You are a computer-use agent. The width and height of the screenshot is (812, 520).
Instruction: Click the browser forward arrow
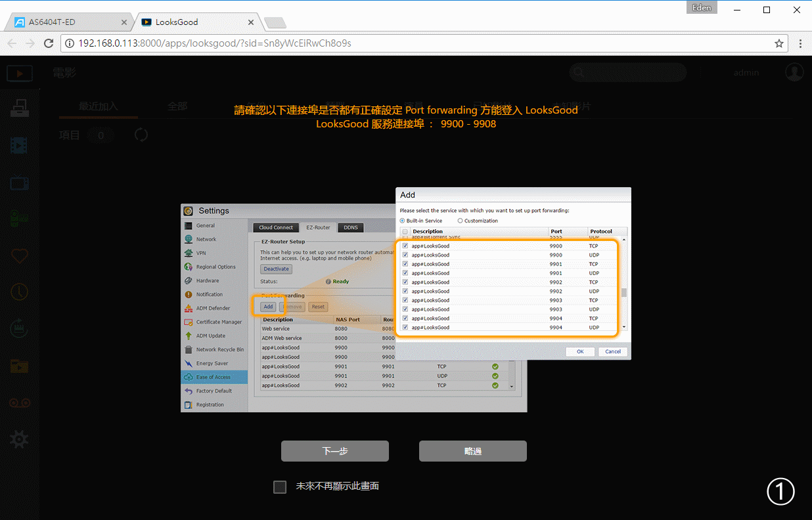(30, 43)
